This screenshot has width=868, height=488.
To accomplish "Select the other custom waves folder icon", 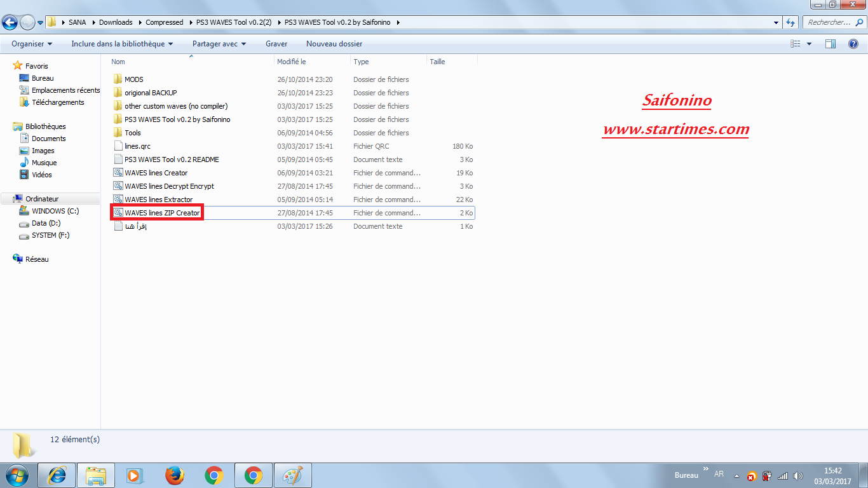I will [118, 106].
